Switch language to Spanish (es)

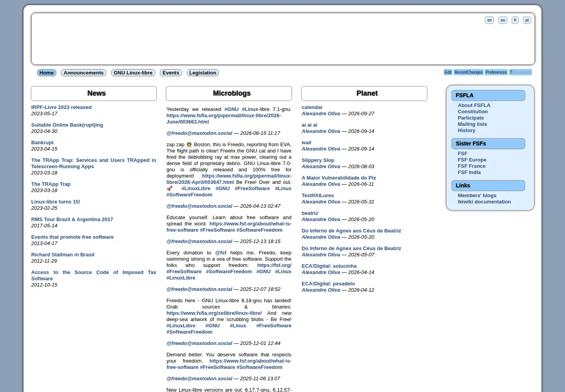(x=503, y=20)
